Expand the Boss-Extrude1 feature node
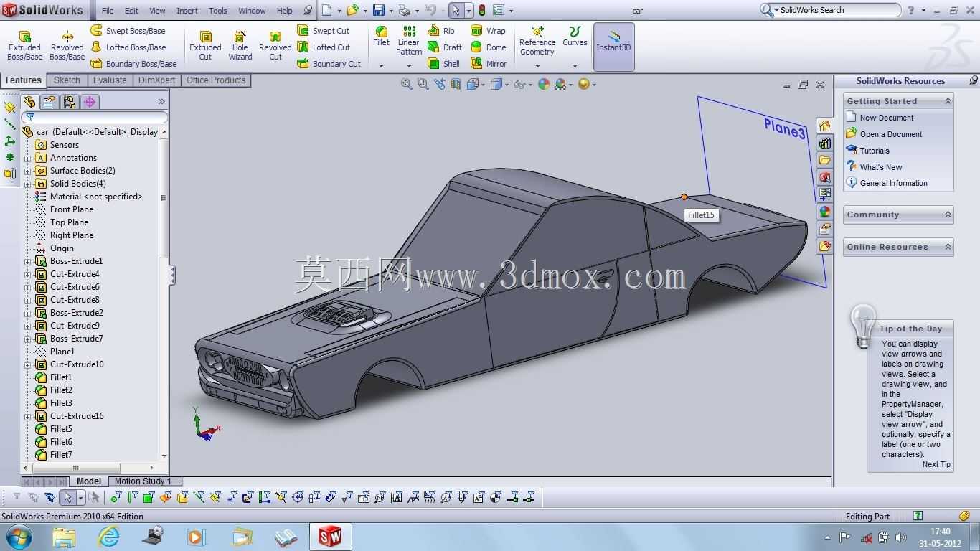 [28, 261]
